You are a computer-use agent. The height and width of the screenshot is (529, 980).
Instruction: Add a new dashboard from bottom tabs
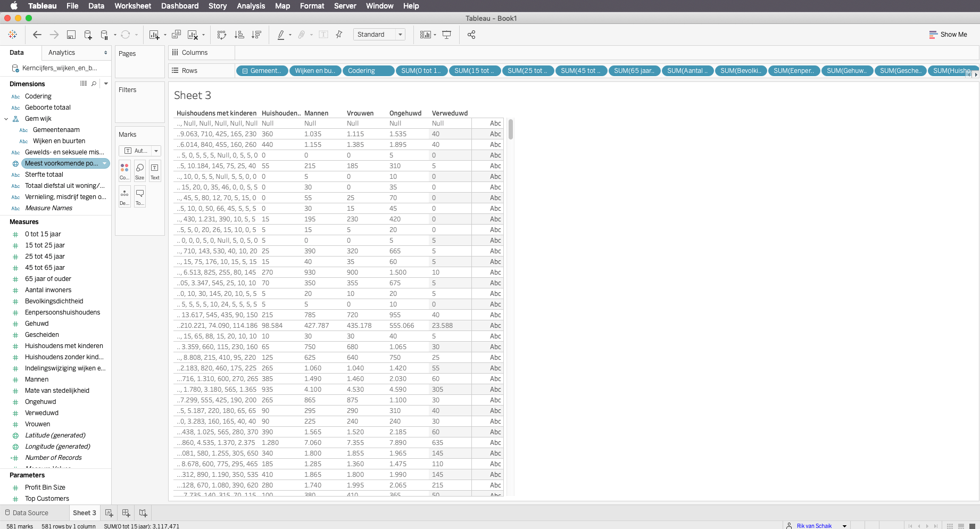(126, 513)
